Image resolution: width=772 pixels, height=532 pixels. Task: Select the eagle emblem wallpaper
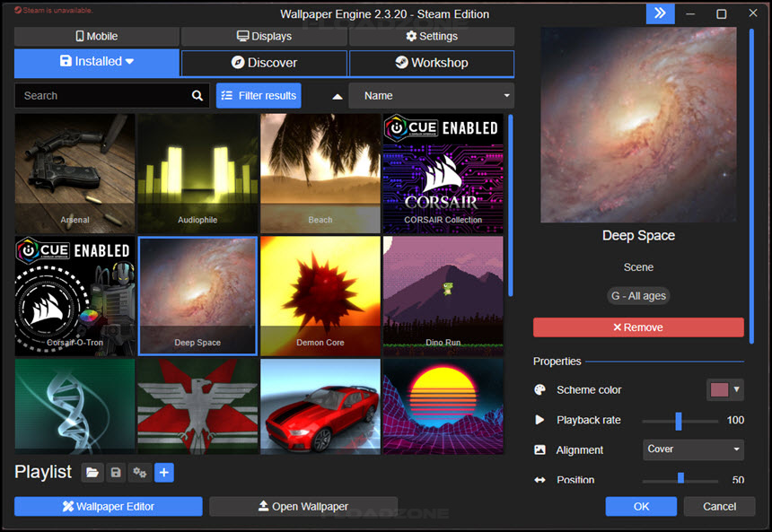coord(197,406)
